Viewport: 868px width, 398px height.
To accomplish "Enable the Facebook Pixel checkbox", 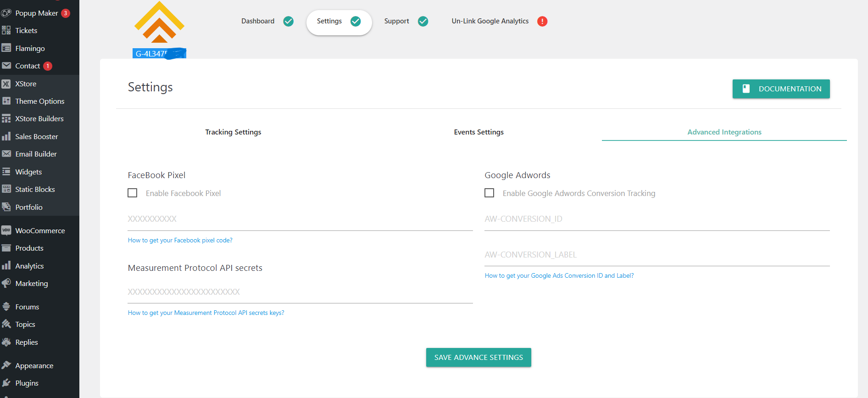I will click(x=133, y=193).
